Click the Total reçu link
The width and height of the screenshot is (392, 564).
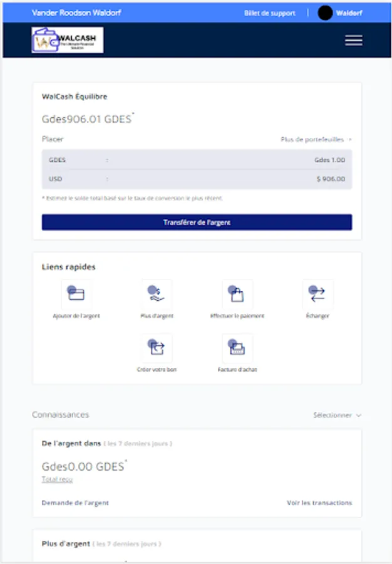pyautogui.click(x=57, y=479)
